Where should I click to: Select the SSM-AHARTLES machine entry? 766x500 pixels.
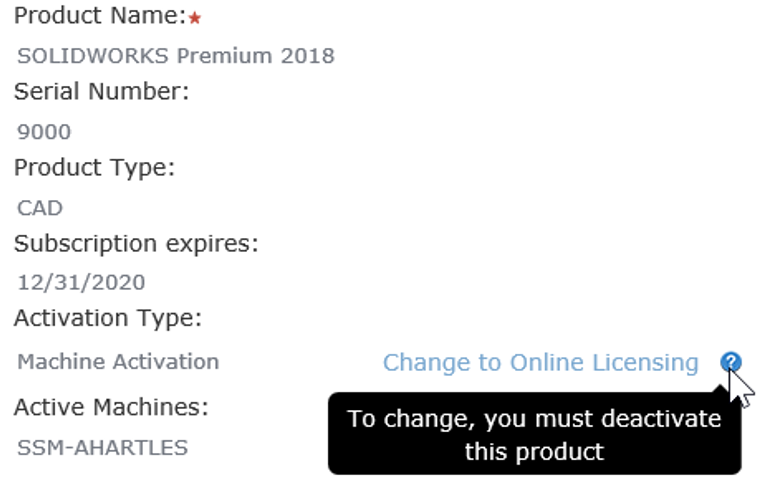click(x=102, y=447)
